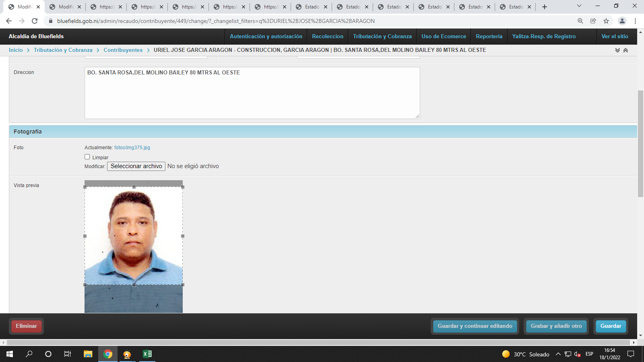644x362 pixels.
Task: Reload the page with refresh icon
Action: 35,21
